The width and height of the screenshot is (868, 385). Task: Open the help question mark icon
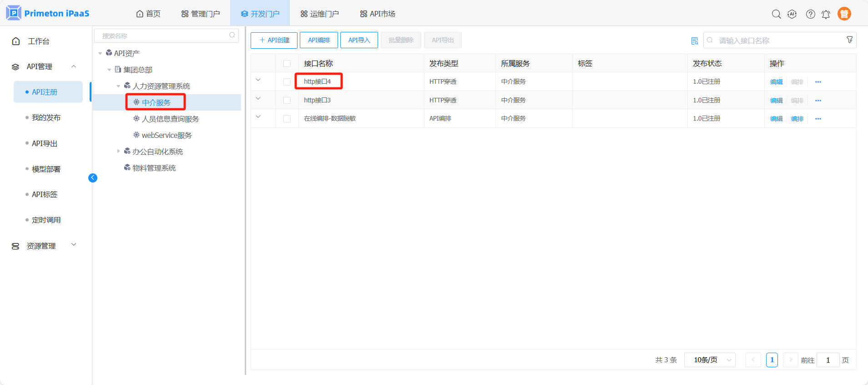pyautogui.click(x=810, y=14)
